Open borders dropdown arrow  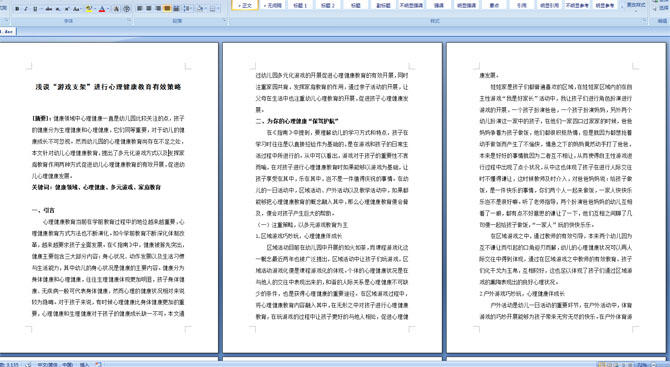coord(218,8)
